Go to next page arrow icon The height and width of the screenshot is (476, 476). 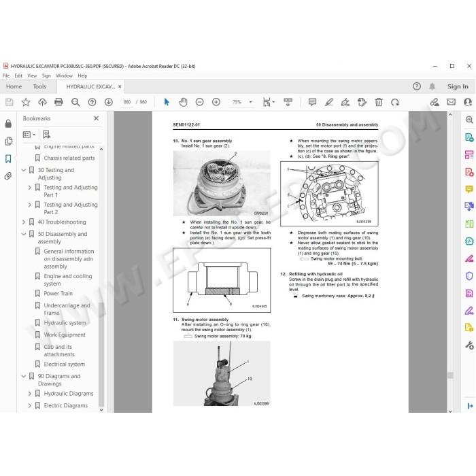point(108,102)
